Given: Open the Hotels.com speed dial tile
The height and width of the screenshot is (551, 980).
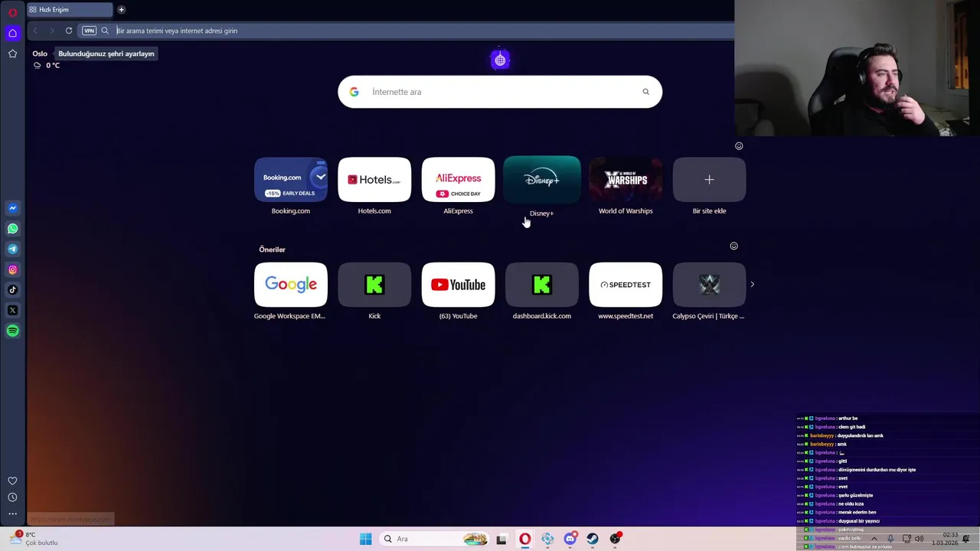Looking at the screenshot, I should pyautogui.click(x=374, y=180).
